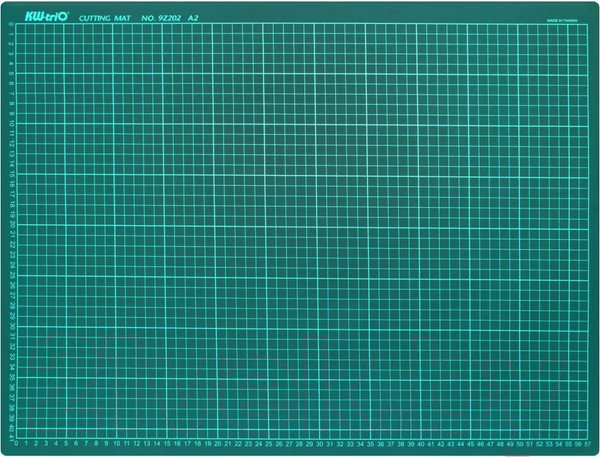
Task: Select ruler number 42 on horizontal scale
Action: (x=441, y=444)
